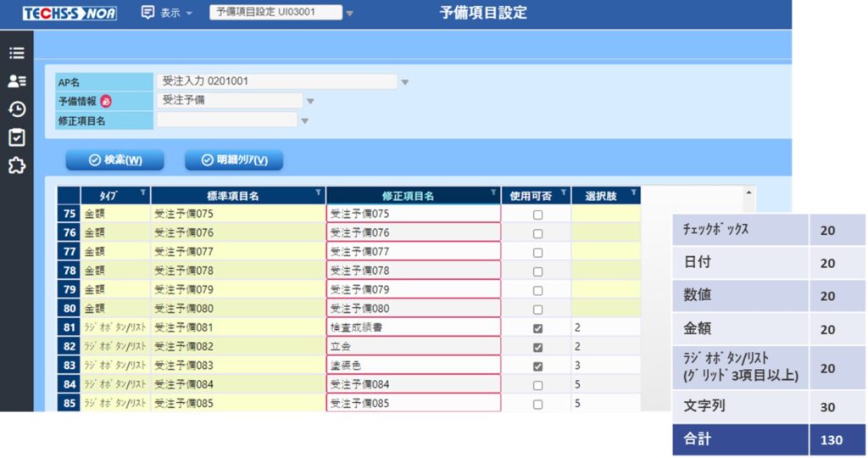Viewport: 868px width, 458px height.
Task: Edit the 修正項目名 field for row 84
Action: pos(414,384)
